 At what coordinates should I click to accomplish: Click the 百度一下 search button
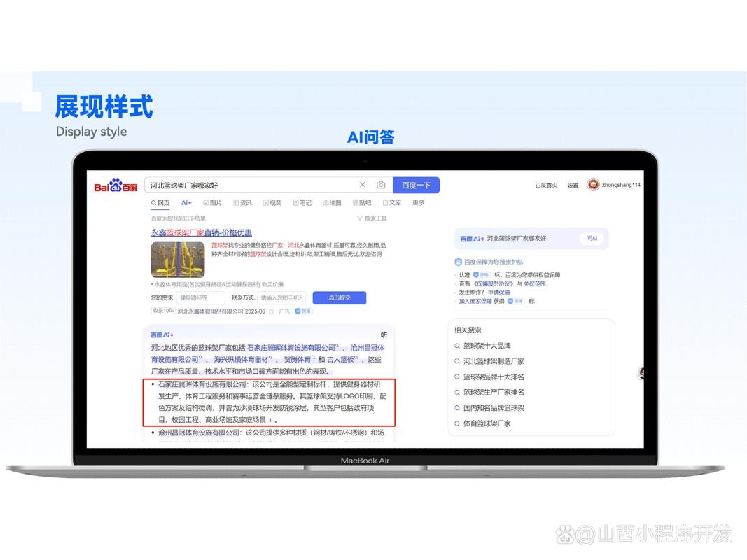416,185
